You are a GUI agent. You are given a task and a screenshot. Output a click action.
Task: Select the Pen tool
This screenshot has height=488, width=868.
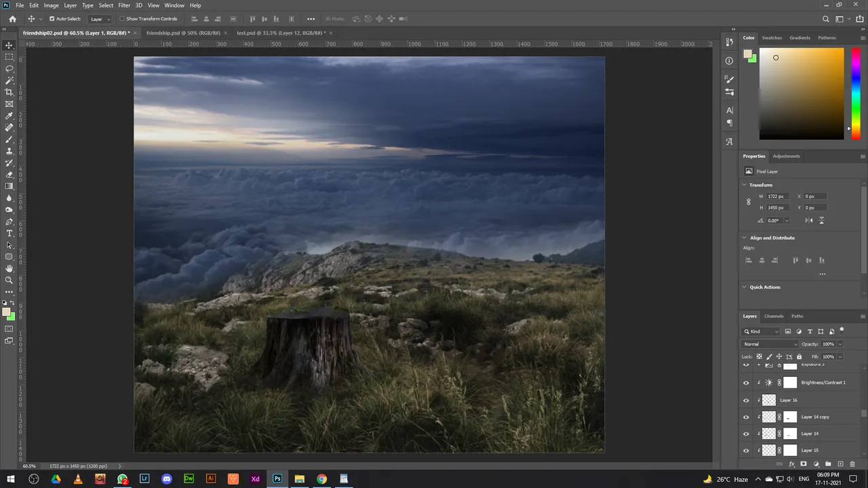(9, 222)
